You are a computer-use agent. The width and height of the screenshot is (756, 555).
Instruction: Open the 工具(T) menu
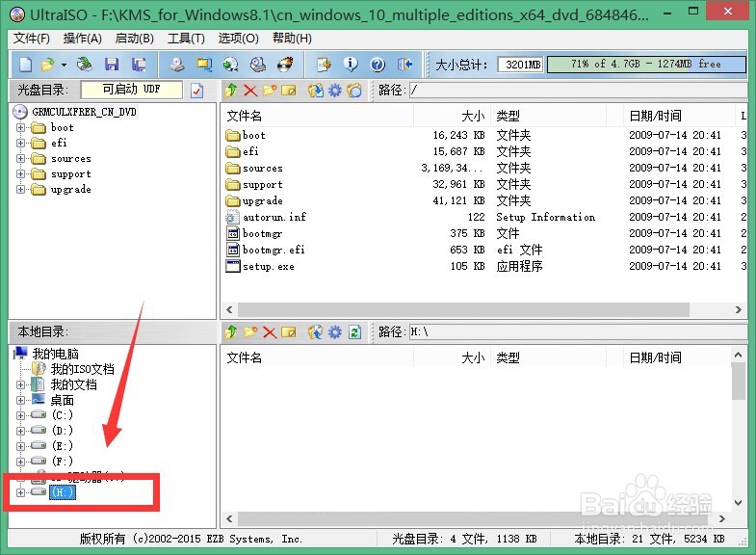click(x=186, y=39)
